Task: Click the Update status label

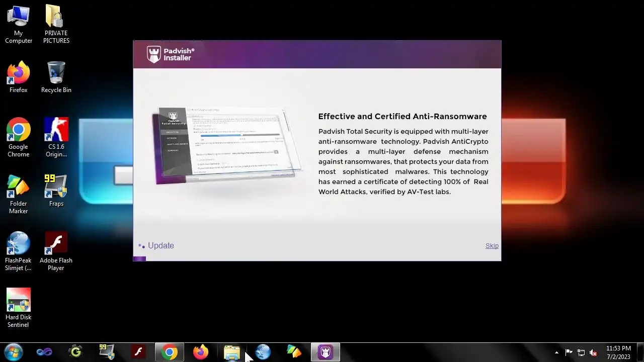Action: [x=161, y=245]
